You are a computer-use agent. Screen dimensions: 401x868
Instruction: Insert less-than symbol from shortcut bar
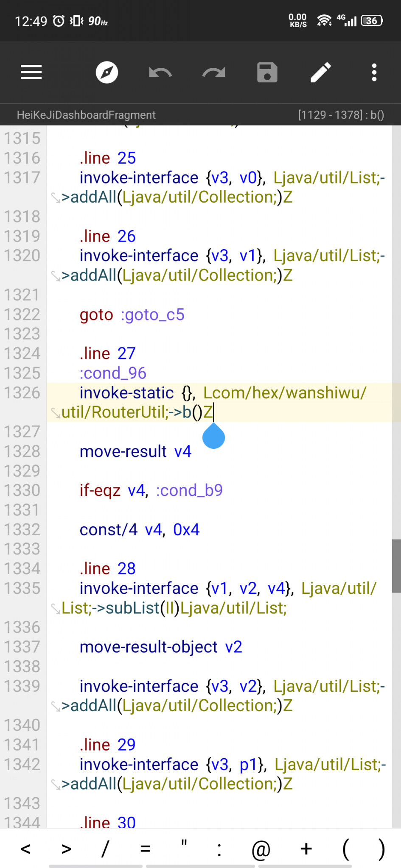pyautogui.click(x=25, y=849)
